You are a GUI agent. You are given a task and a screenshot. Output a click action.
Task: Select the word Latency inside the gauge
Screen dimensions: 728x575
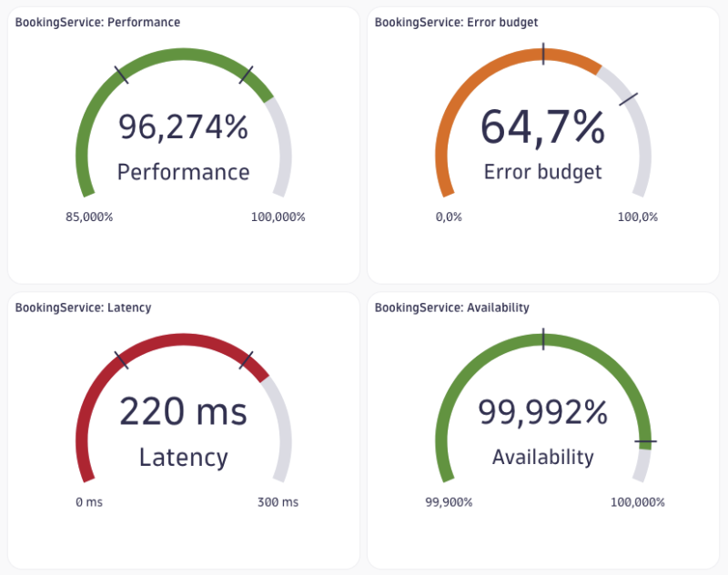(x=184, y=458)
